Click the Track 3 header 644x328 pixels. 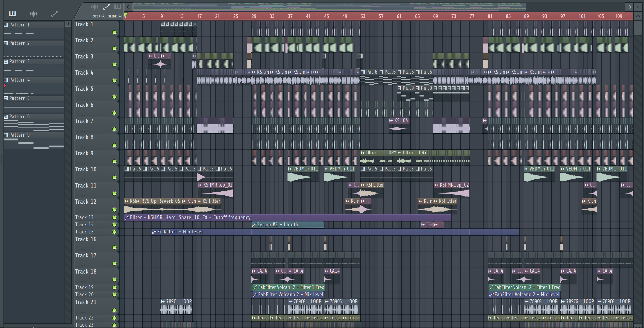coord(96,60)
